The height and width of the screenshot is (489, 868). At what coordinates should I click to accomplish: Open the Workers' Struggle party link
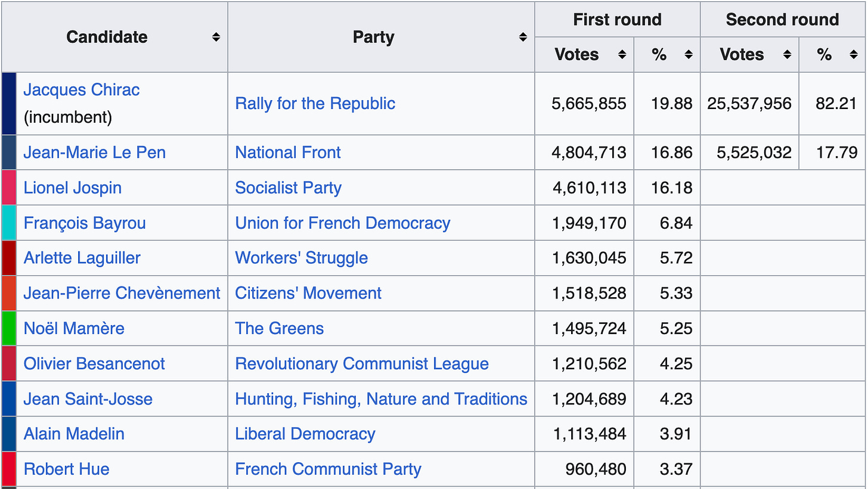[x=301, y=258]
